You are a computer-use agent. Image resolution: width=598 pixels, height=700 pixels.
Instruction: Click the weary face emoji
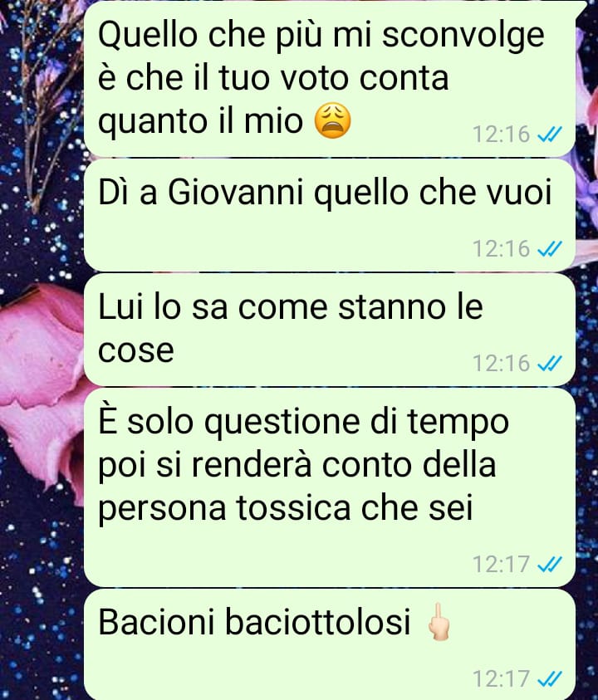pyautogui.click(x=333, y=121)
